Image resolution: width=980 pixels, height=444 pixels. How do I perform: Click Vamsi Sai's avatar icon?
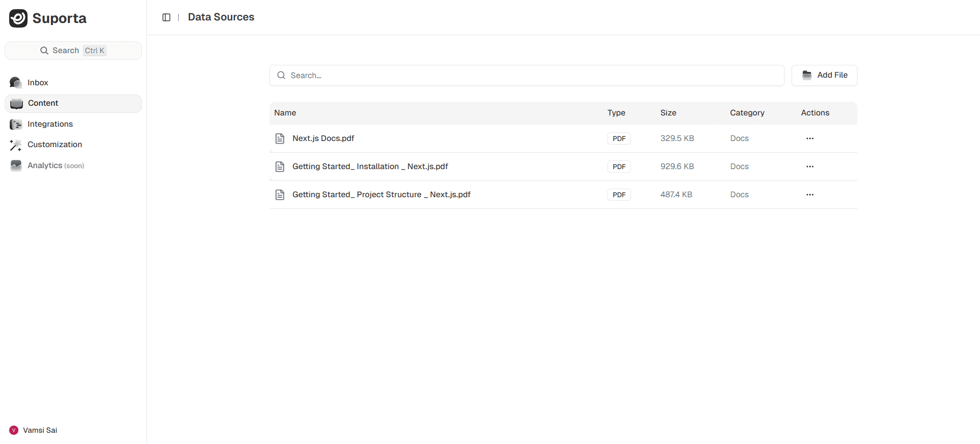[14, 430]
